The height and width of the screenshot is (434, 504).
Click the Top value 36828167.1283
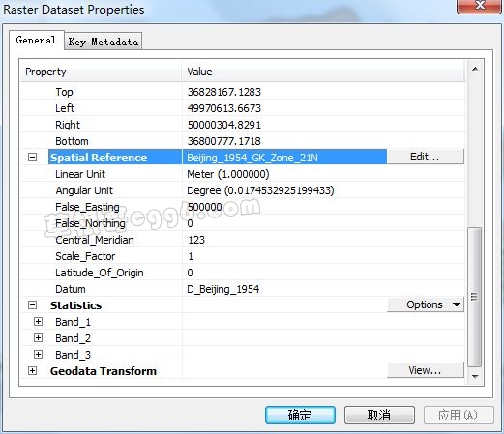223,92
